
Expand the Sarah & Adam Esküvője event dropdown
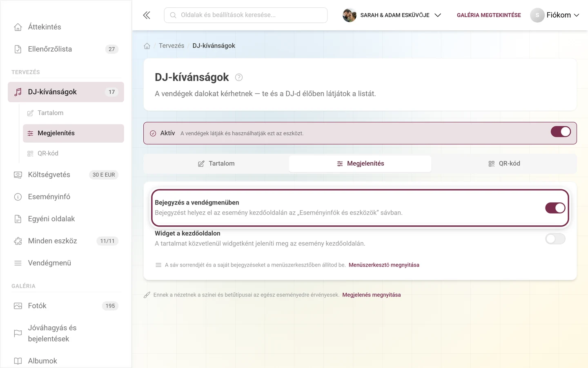click(x=392, y=15)
